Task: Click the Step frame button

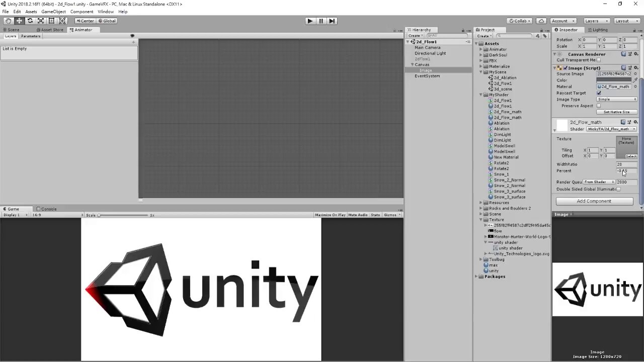Action: tap(332, 21)
